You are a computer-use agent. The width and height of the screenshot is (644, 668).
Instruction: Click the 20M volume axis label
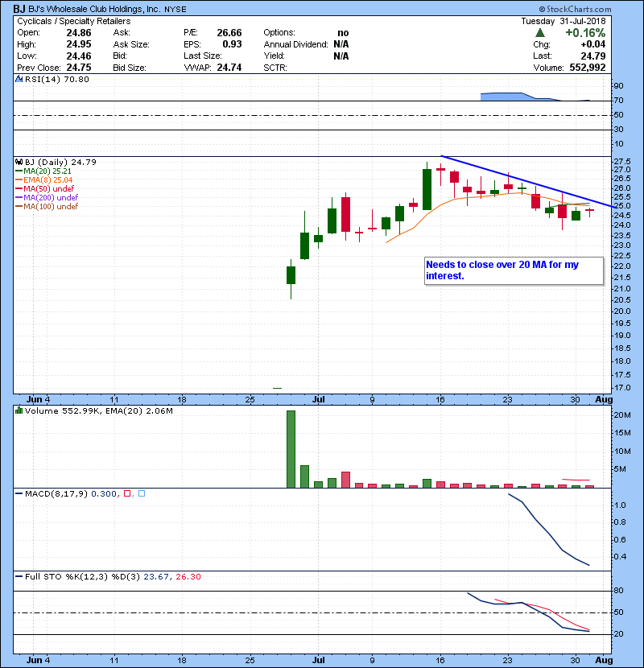(621, 415)
